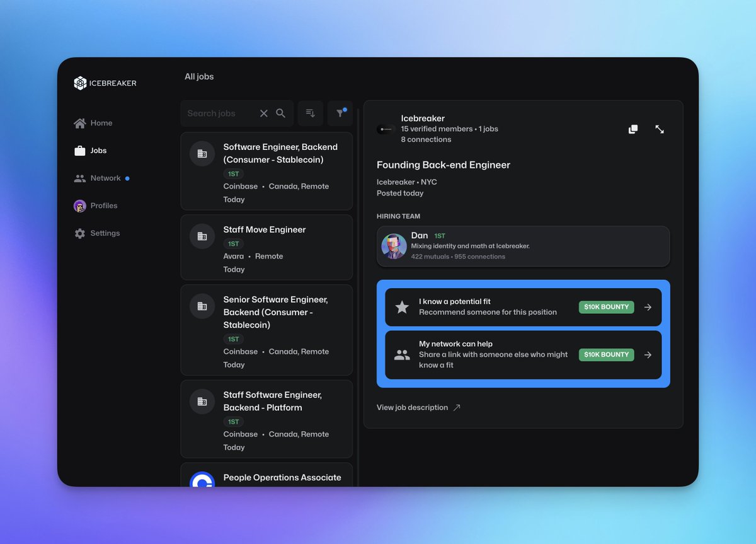The image size is (756, 544).
Task: Go to Network in the sidebar
Action: tap(101, 178)
